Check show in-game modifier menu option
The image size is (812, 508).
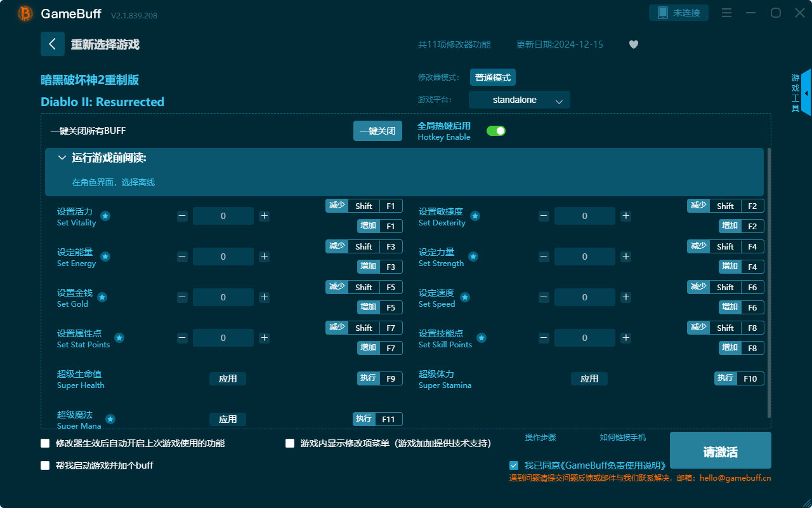tap(290, 443)
